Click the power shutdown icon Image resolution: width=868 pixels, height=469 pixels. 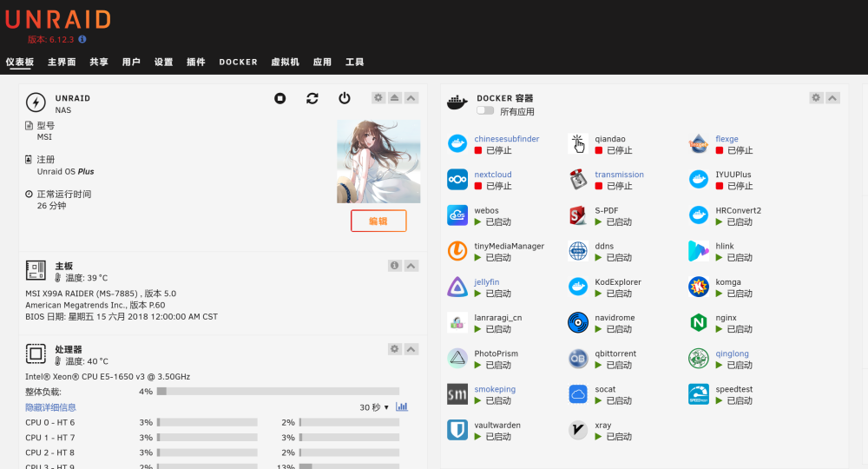[345, 98]
